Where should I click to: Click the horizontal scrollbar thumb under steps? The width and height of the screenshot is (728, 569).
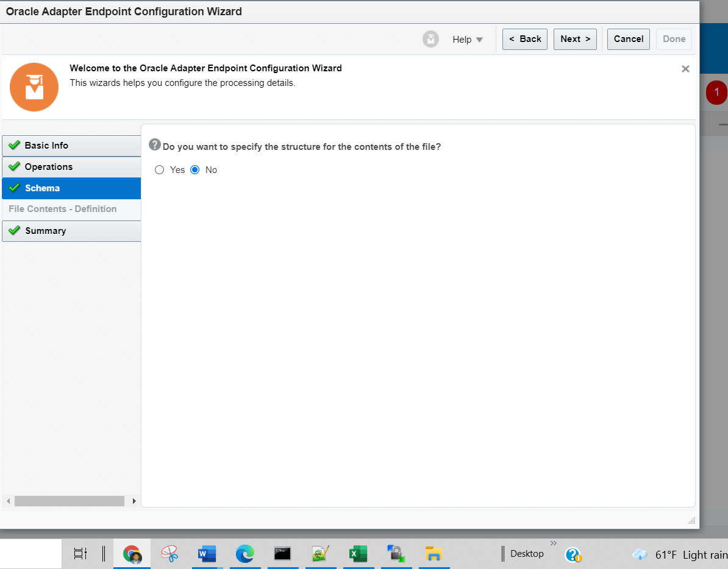coord(69,501)
